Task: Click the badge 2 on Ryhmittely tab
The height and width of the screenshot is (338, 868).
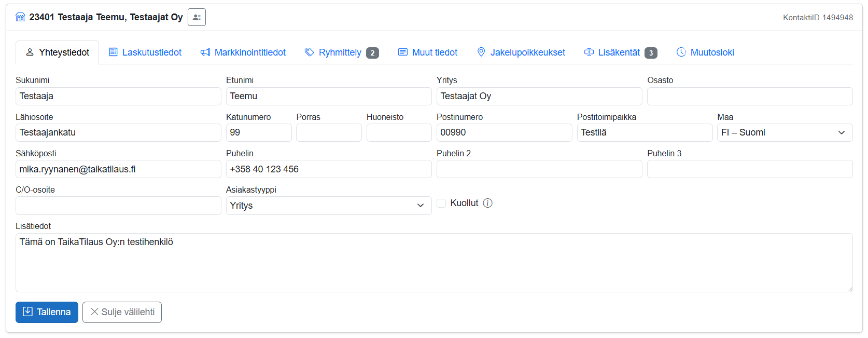Action: coord(372,53)
